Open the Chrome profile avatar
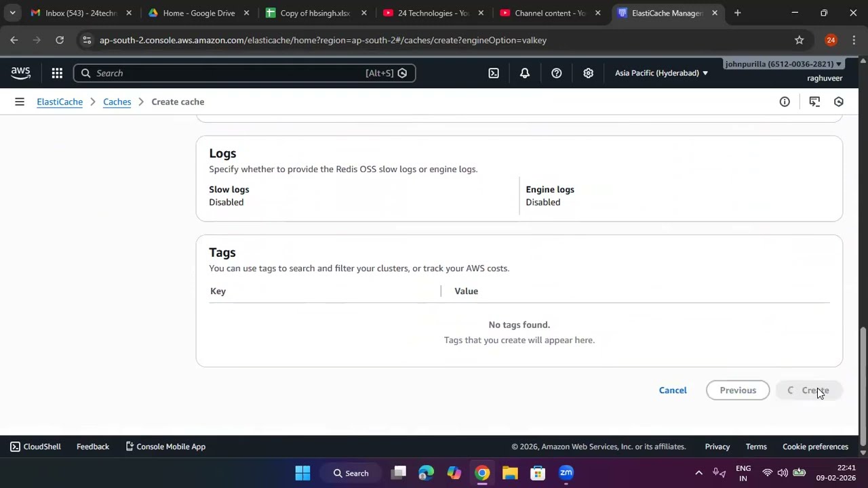This screenshot has height=488, width=868. pos(831,40)
